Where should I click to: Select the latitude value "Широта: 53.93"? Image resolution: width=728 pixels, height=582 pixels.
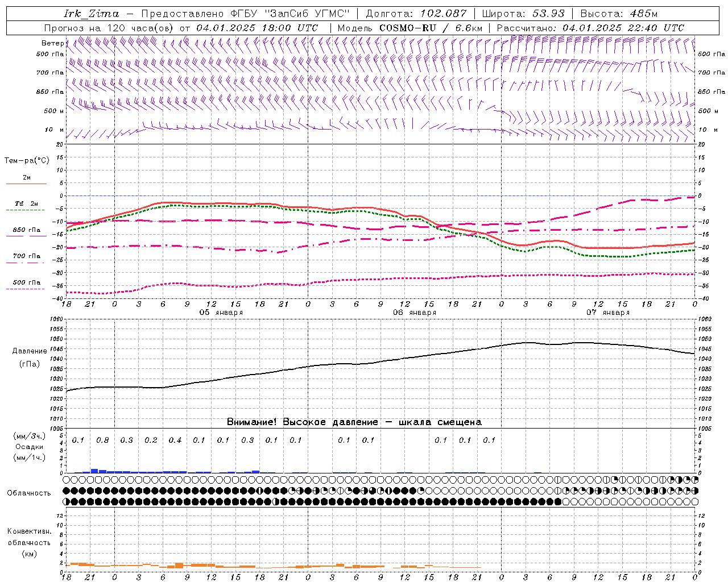[524, 14]
